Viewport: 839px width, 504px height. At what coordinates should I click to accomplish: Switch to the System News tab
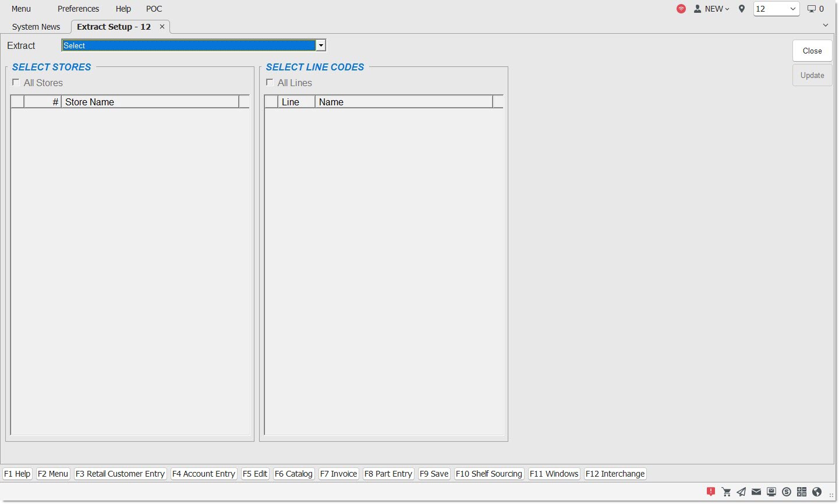point(36,27)
